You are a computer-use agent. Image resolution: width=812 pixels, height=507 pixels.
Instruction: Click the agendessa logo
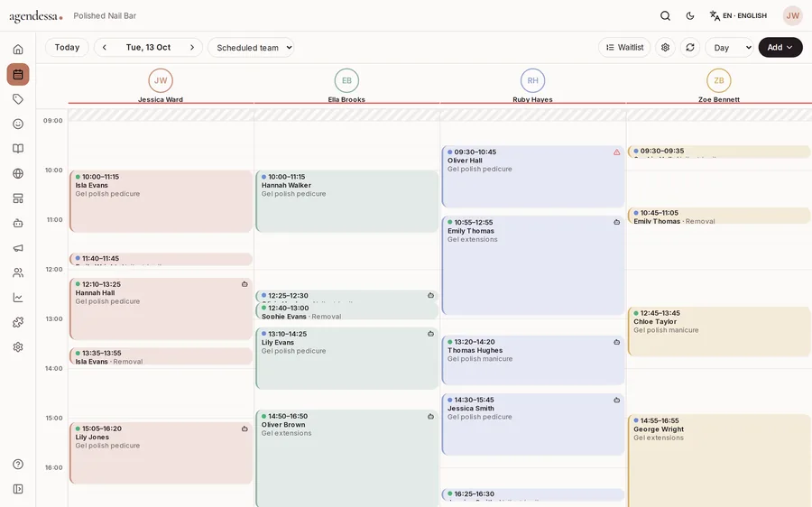(x=36, y=16)
